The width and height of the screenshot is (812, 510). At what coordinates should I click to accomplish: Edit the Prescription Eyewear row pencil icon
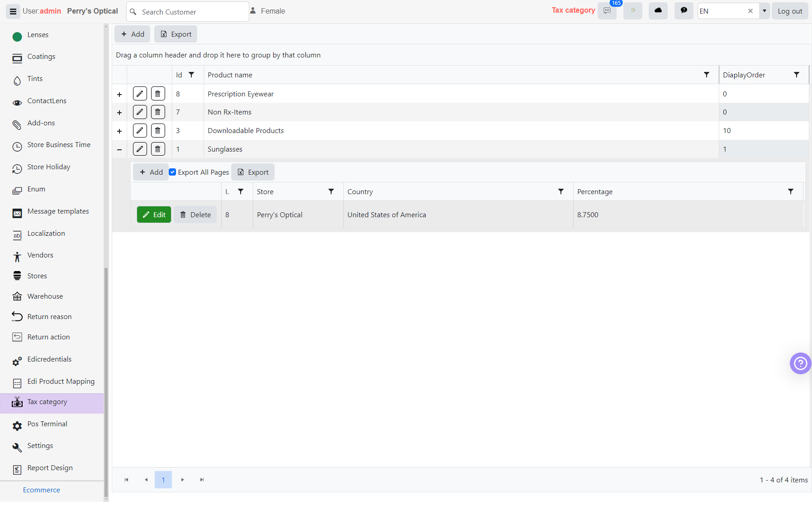click(140, 94)
